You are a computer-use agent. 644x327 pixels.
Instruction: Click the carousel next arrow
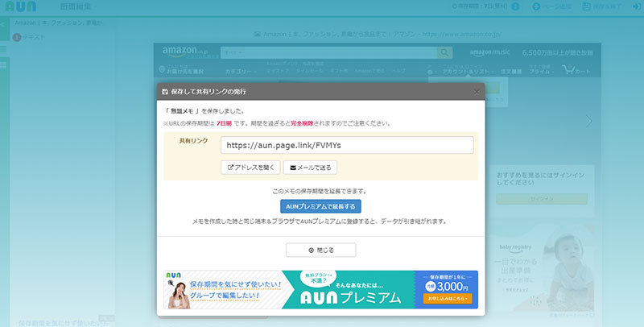(588, 120)
